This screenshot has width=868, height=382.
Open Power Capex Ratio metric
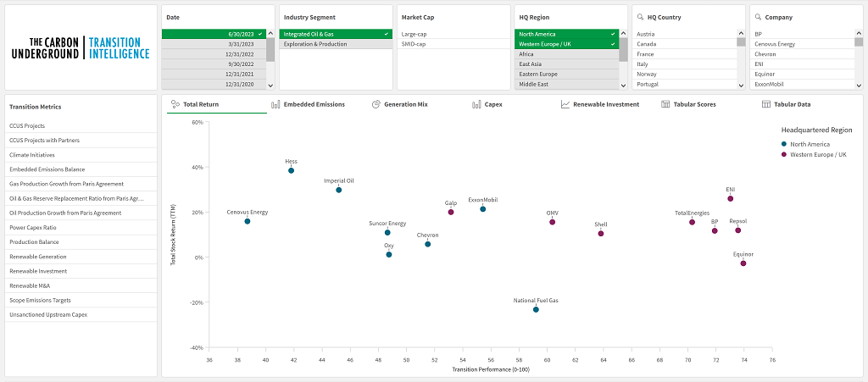81,227
